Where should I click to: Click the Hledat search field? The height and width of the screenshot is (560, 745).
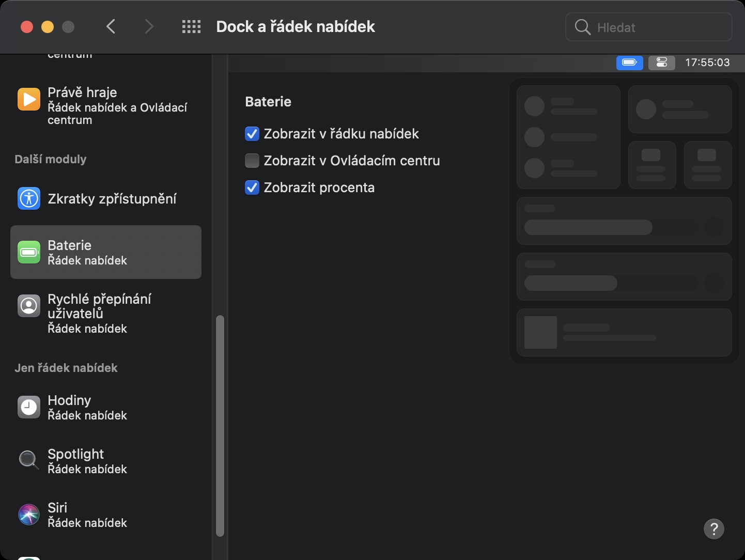click(656, 27)
